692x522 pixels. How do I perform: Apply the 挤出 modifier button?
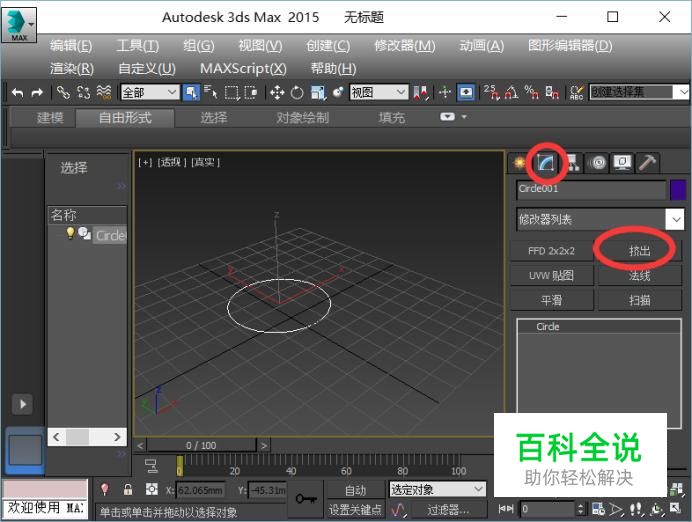coord(639,251)
